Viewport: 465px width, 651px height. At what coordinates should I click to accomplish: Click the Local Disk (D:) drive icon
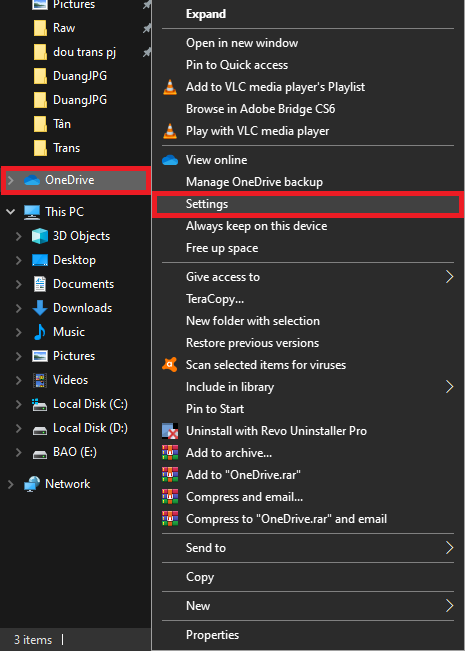click(40, 430)
